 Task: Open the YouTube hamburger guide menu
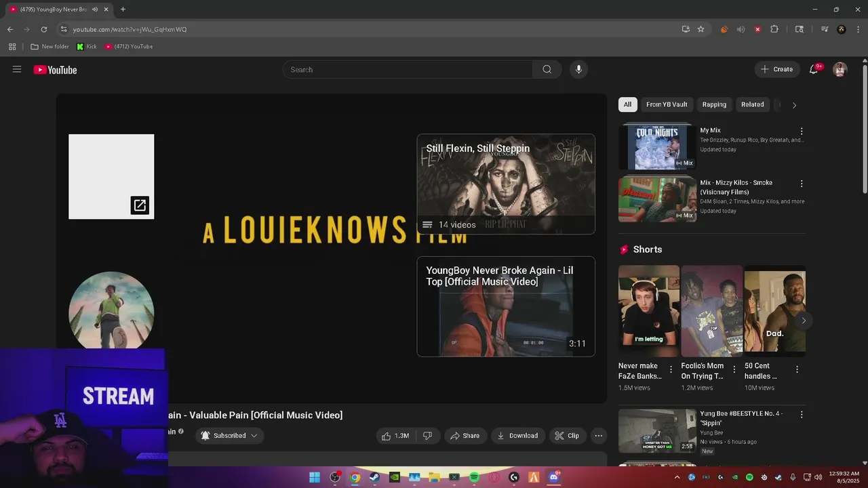coord(17,69)
